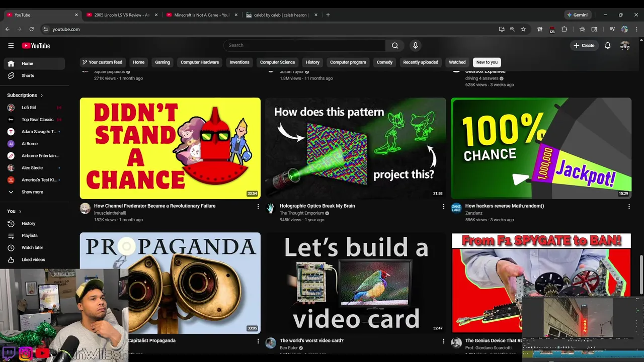Open a new browser tab
This screenshot has width=644, height=362.
pyautogui.click(x=328, y=15)
